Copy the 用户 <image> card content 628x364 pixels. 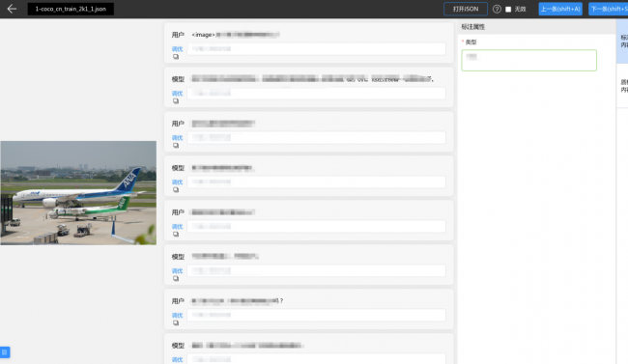pos(176,57)
